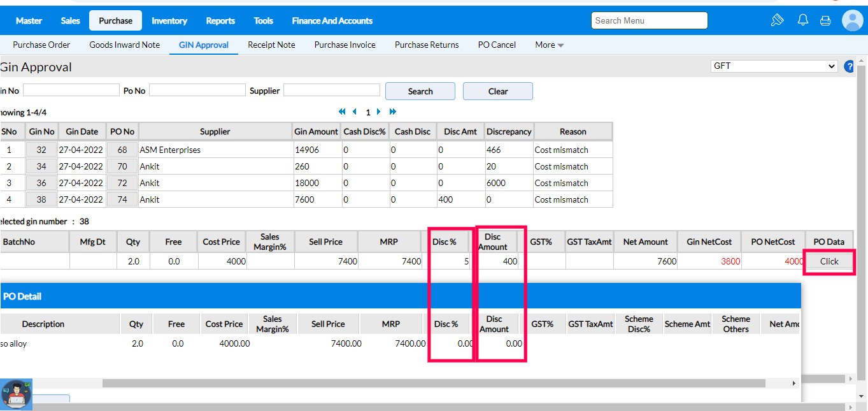The height and width of the screenshot is (411, 868).
Task: Switch to PO Cancel tab
Action: click(x=497, y=45)
